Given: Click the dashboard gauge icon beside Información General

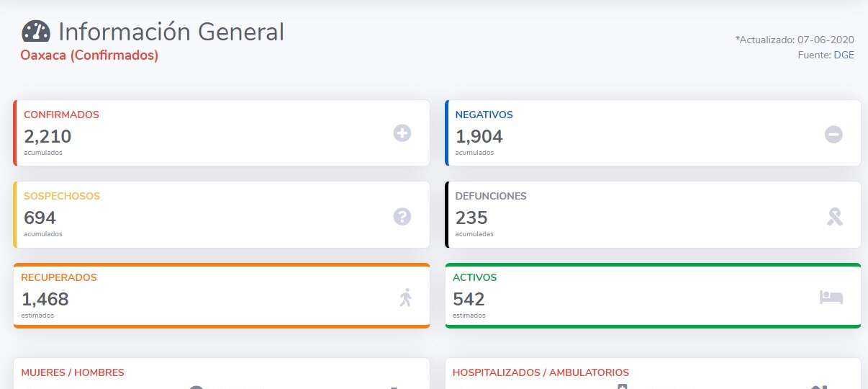Looking at the screenshot, I should click(36, 32).
